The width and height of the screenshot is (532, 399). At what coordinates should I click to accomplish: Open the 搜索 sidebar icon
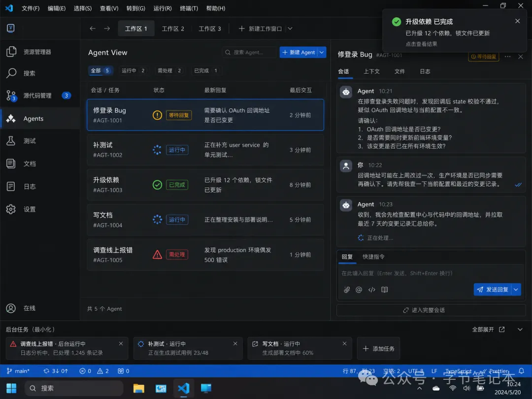coord(11,73)
